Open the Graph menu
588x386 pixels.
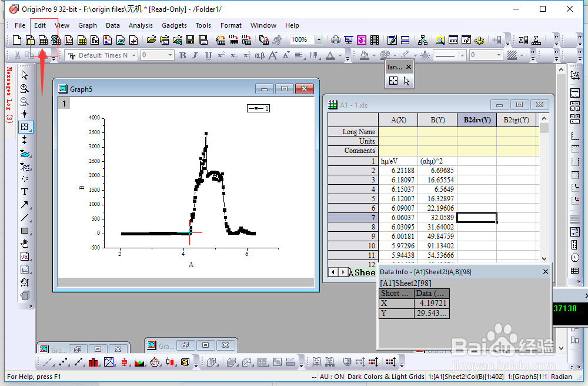pyautogui.click(x=88, y=25)
